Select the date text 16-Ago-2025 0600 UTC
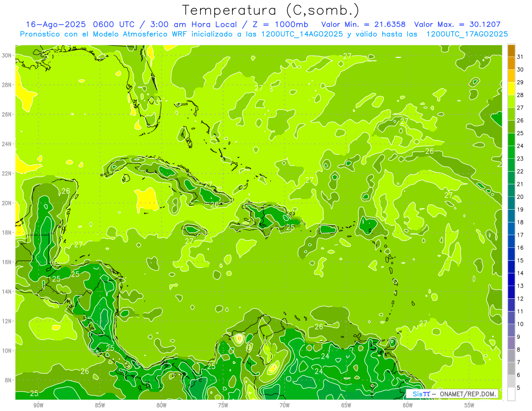 [x=82, y=24]
